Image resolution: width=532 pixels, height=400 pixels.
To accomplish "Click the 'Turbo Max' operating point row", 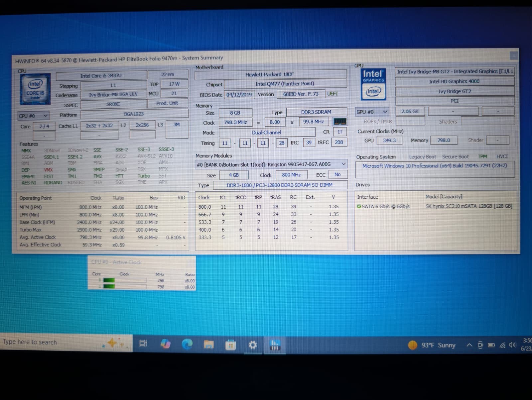I will [x=102, y=230].
